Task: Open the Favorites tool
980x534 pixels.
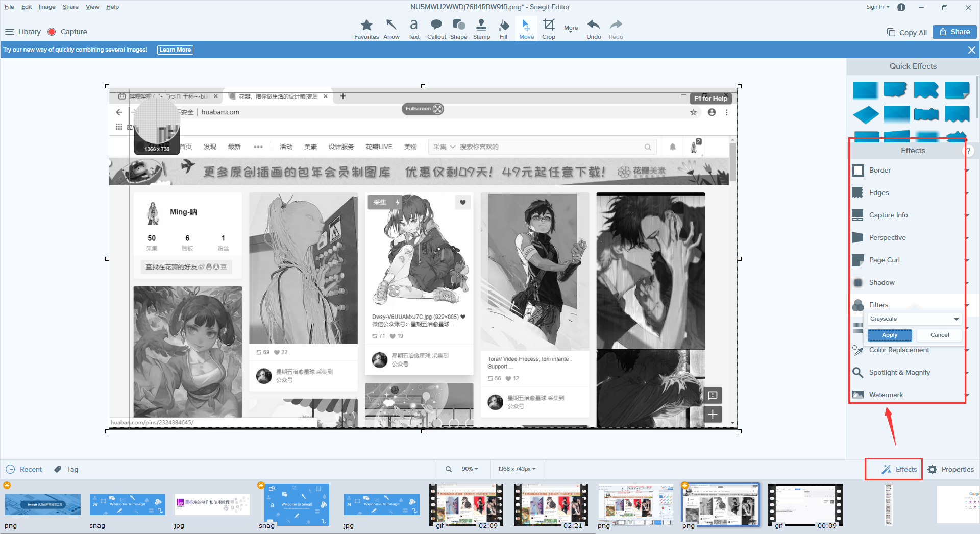Action: point(366,29)
